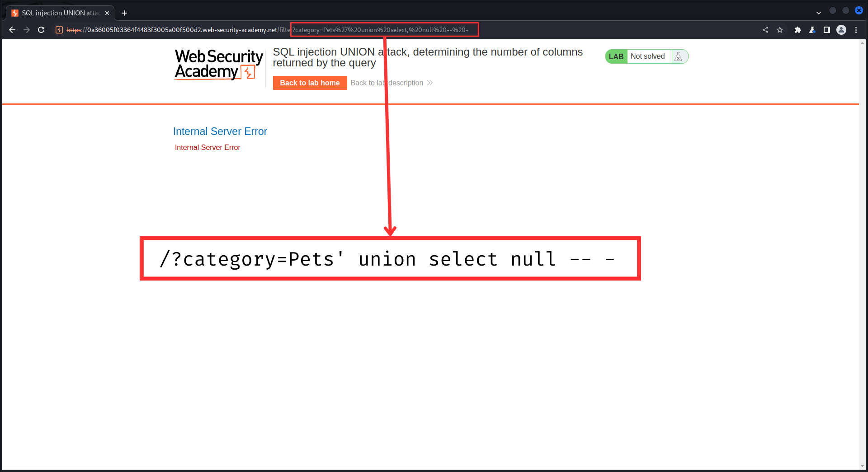
Task: Open the Chrome Labs flask icon
Action: (x=812, y=30)
